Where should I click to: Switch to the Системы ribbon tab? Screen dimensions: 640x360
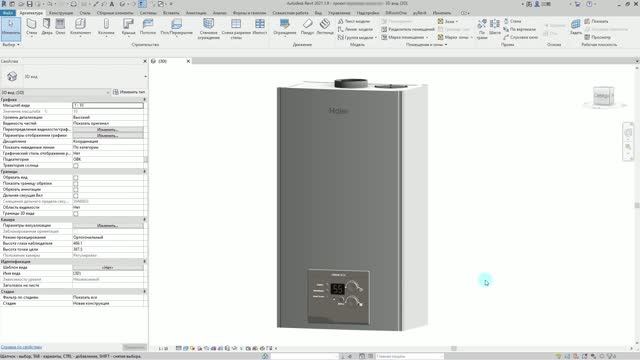tap(148, 13)
